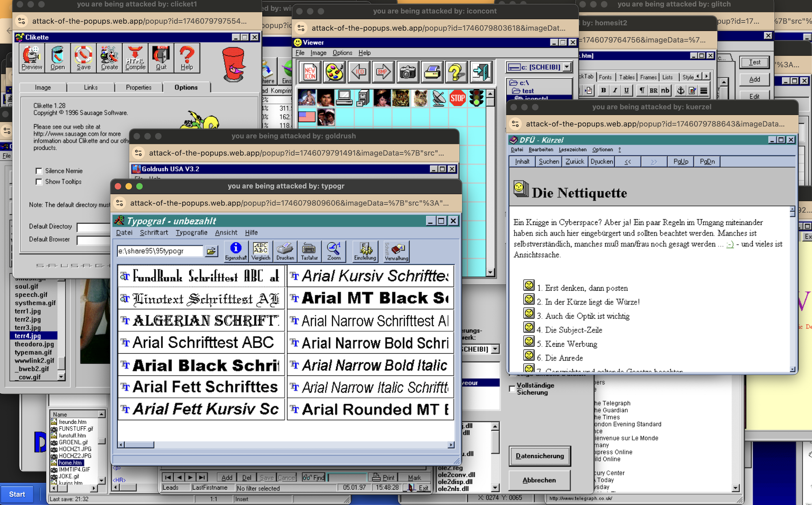Switch to the Tables tab in HTML editor
This screenshot has height=505, width=812.
tap(627, 77)
